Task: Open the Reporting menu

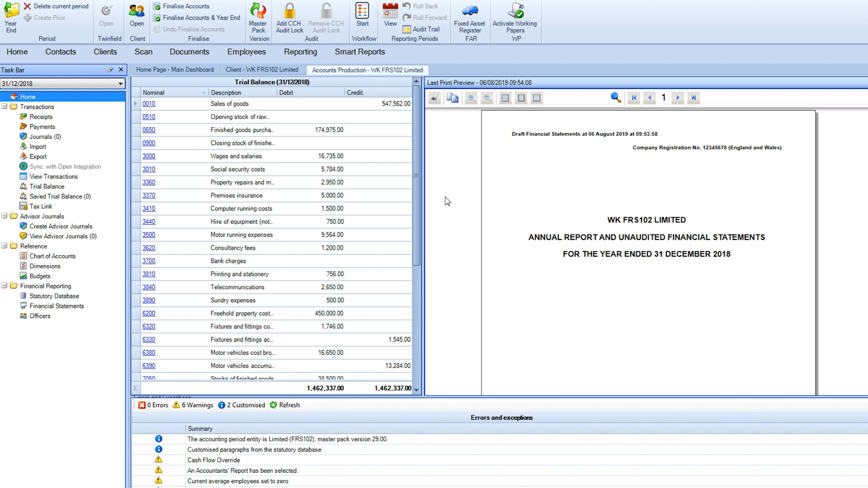Action: pyautogui.click(x=300, y=52)
